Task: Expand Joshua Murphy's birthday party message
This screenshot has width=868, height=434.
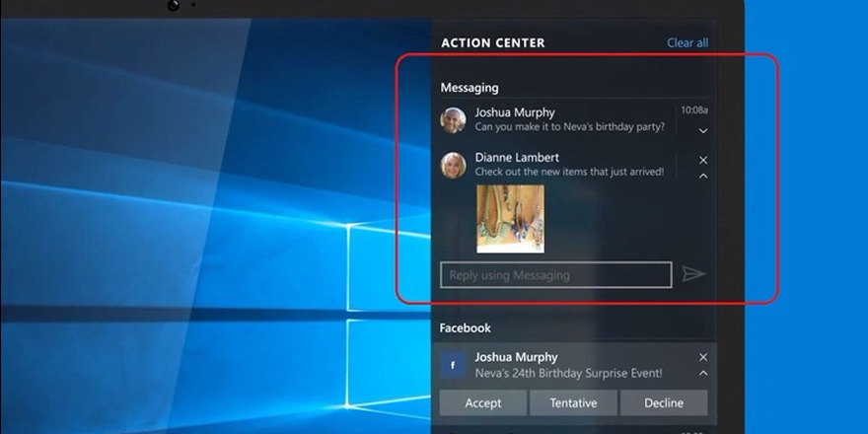Action: click(x=703, y=130)
